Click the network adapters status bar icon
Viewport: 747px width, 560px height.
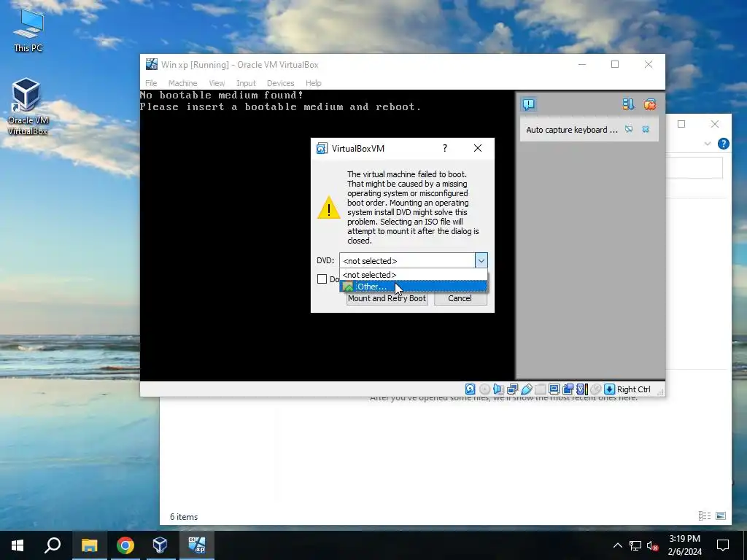tap(513, 389)
